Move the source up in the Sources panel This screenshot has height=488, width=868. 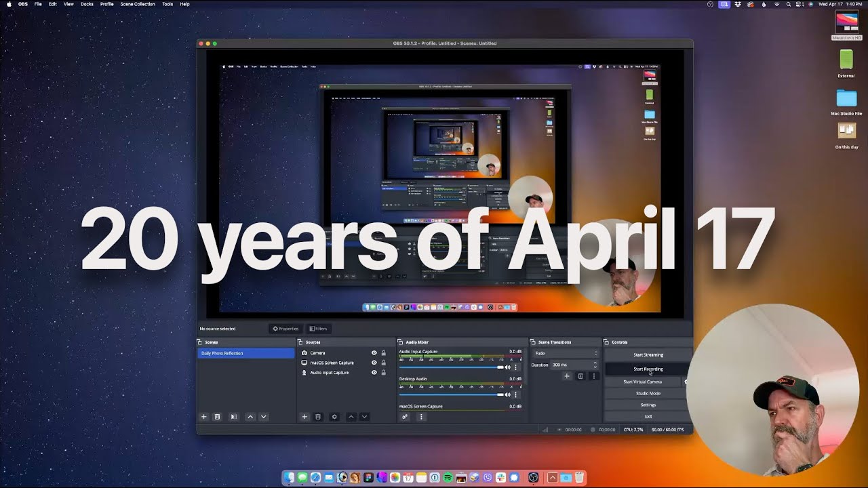tap(351, 417)
